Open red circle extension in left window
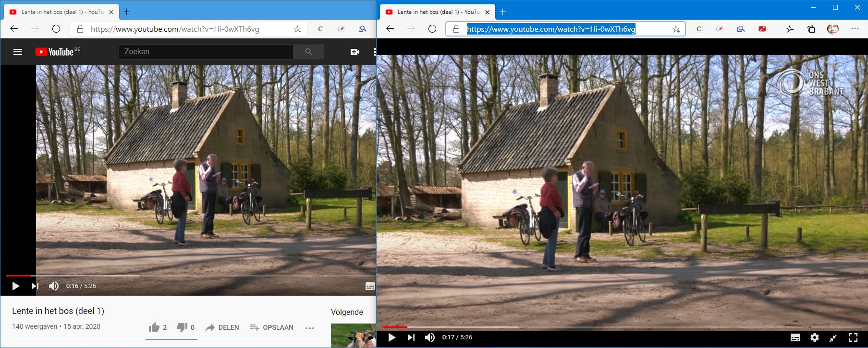Image resolution: width=868 pixels, height=348 pixels. [x=342, y=29]
